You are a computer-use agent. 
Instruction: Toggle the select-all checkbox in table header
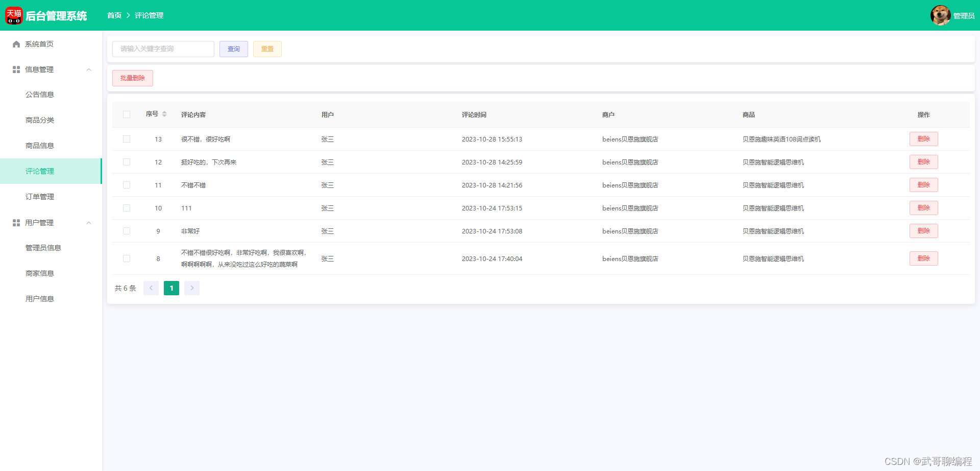click(127, 114)
